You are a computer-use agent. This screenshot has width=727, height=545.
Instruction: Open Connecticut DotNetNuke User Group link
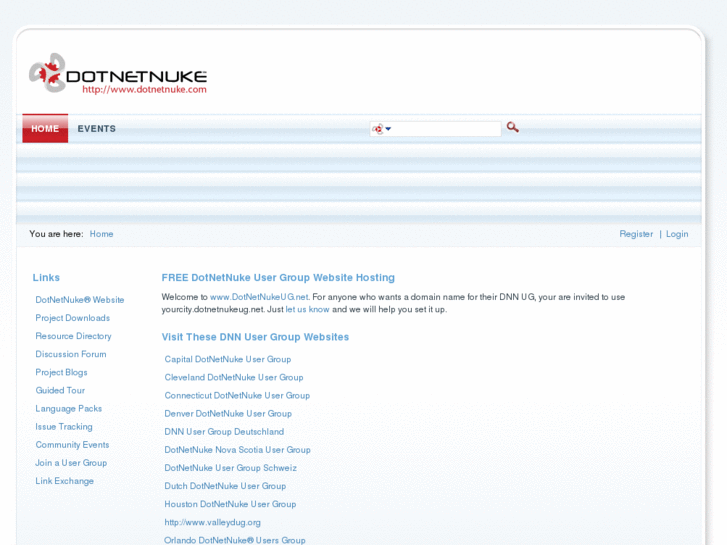(x=237, y=395)
